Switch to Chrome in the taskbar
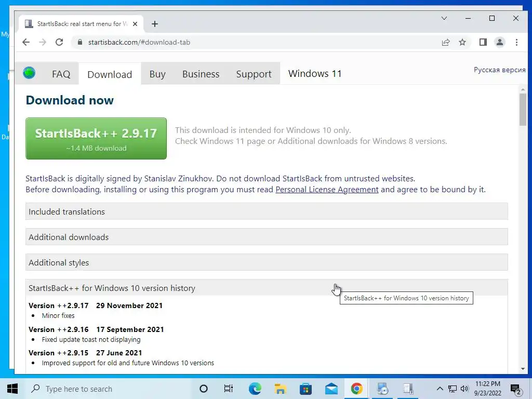The height and width of the screenshot is (399, 532). point(356,389)
